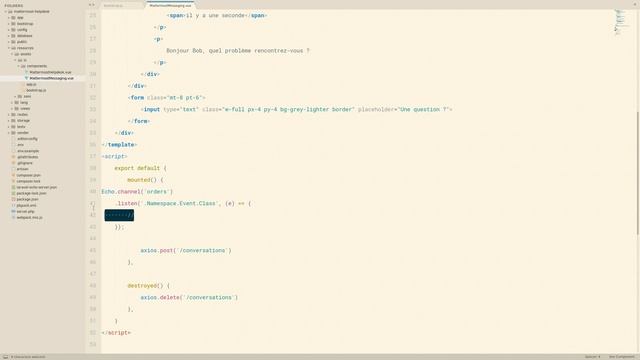Click the Vue icon beside MattermostHelpdesk.vue
Image resolution: width=640 pixels, height=360 pixels.
tap(27, 72)
